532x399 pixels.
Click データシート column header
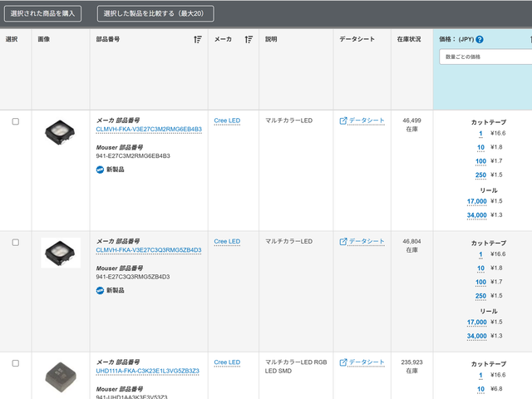click(x=357, y=39)
